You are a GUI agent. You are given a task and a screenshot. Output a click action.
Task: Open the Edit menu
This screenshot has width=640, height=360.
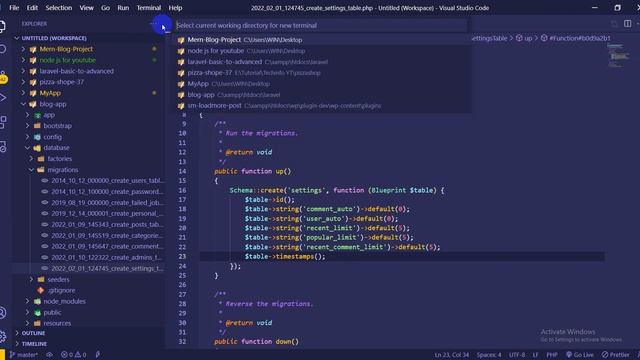(32, 8)
